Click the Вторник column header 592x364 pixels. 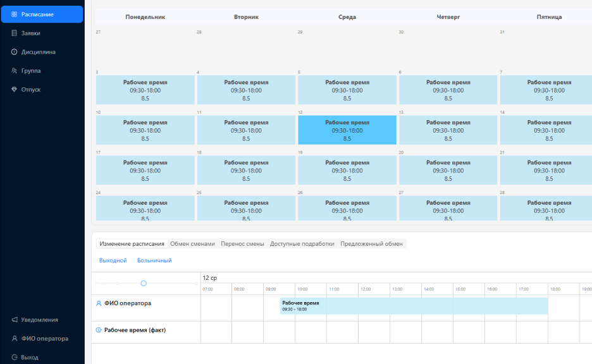(246, 17)
